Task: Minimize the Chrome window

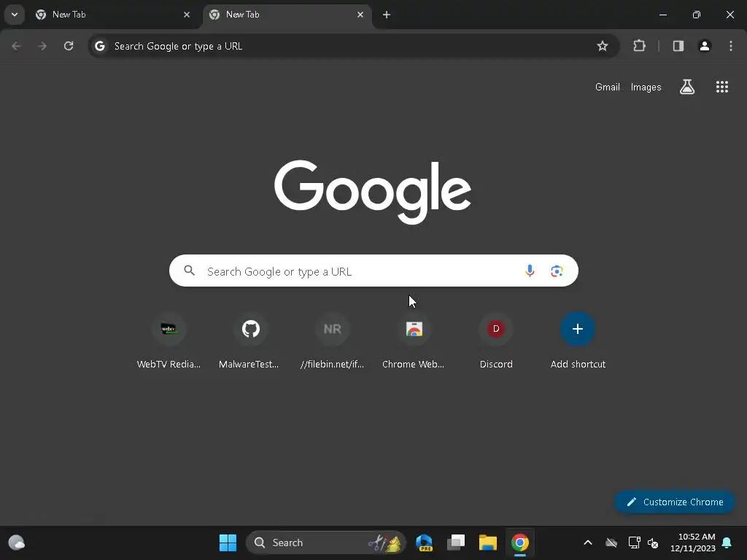Action: 662,15
